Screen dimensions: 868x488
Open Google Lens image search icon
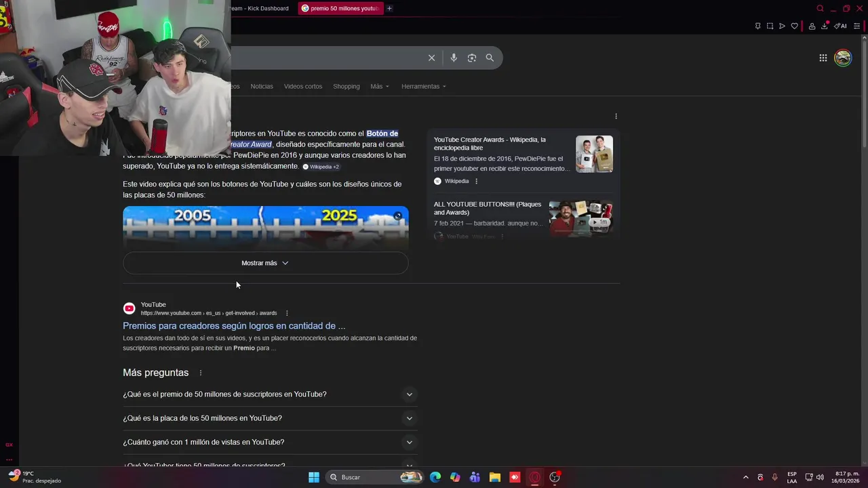pos(472,58)
